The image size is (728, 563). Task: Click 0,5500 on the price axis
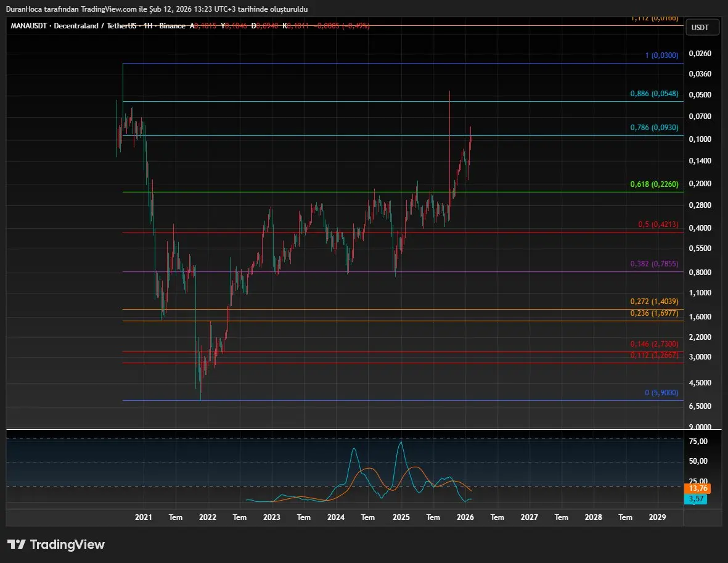700,249
